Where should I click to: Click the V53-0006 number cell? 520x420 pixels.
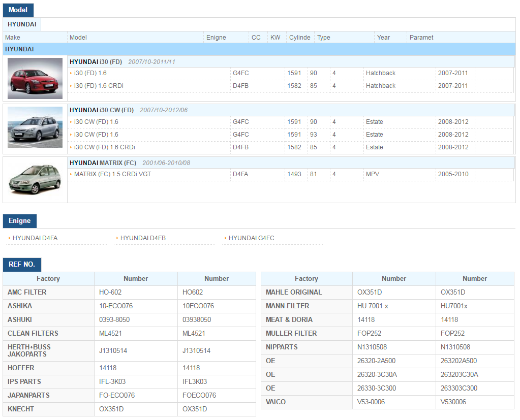point(394,402)
